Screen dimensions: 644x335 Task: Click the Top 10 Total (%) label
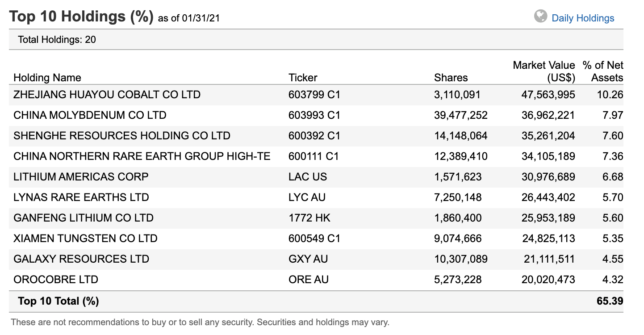click(59, 301)
